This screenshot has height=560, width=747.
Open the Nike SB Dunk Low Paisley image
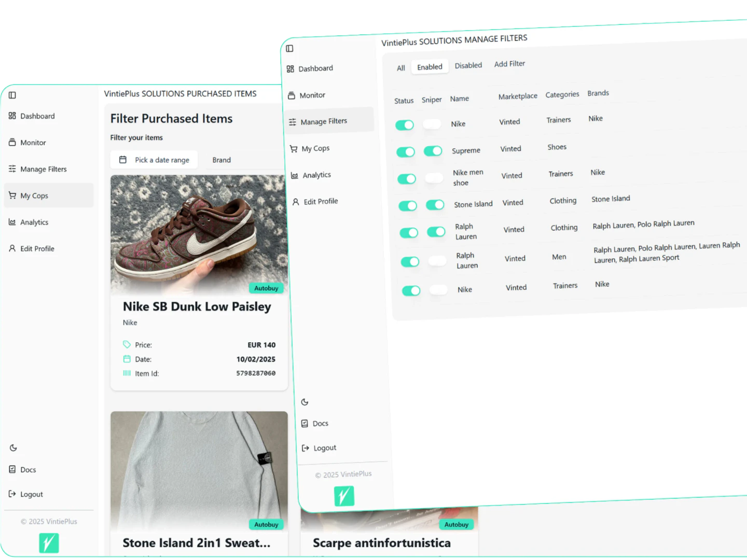pos(199,234)
